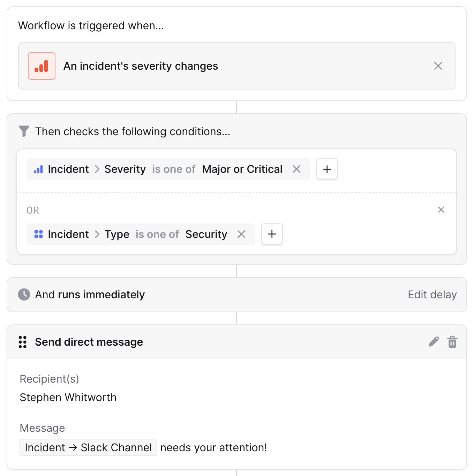
Task: Edit Major or Critical severity value
Action: coord(242,169)
